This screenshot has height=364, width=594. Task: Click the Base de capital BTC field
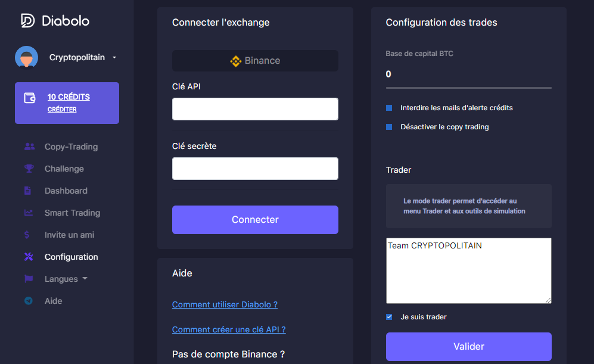[x=469, y=74]
